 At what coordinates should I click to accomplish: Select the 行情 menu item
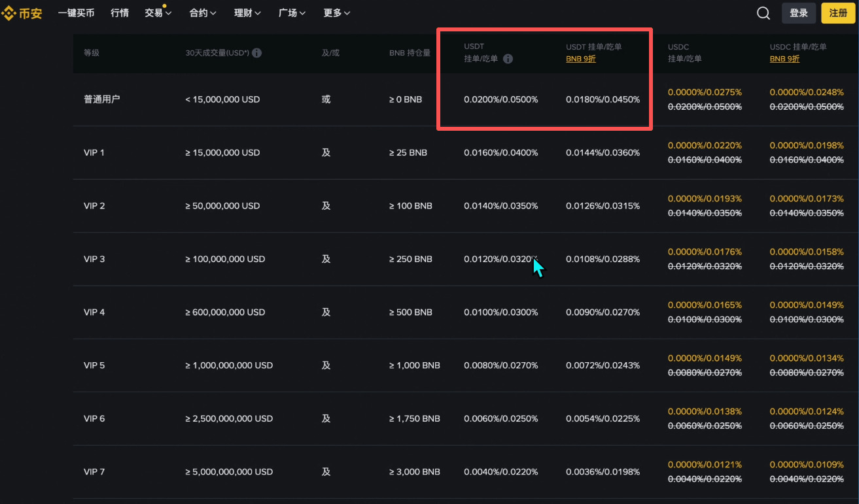click(x=119, y=12)
